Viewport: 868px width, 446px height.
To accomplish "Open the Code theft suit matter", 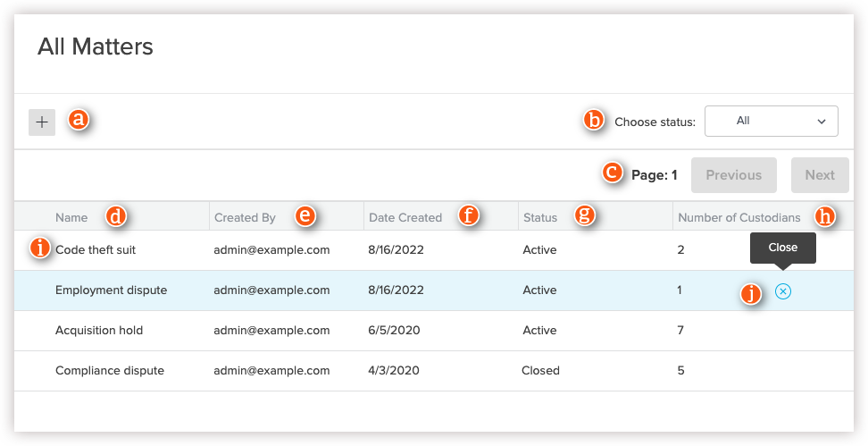I will pos(96,250).
